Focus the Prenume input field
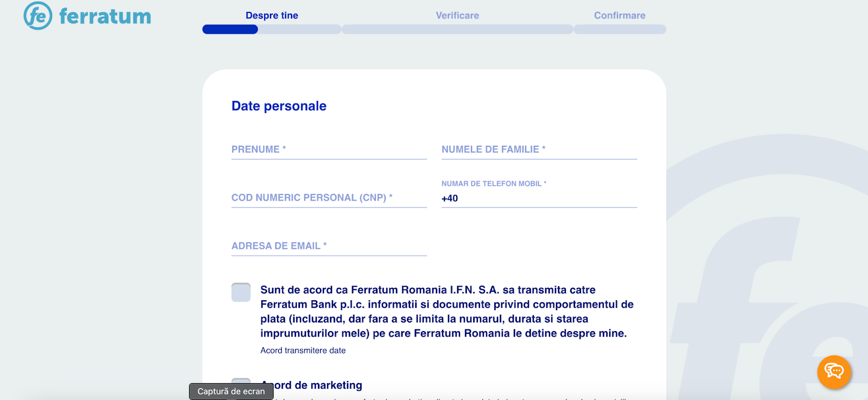This screenshot has height=400, width=868. pyautogui.click(x=329, y=150)
